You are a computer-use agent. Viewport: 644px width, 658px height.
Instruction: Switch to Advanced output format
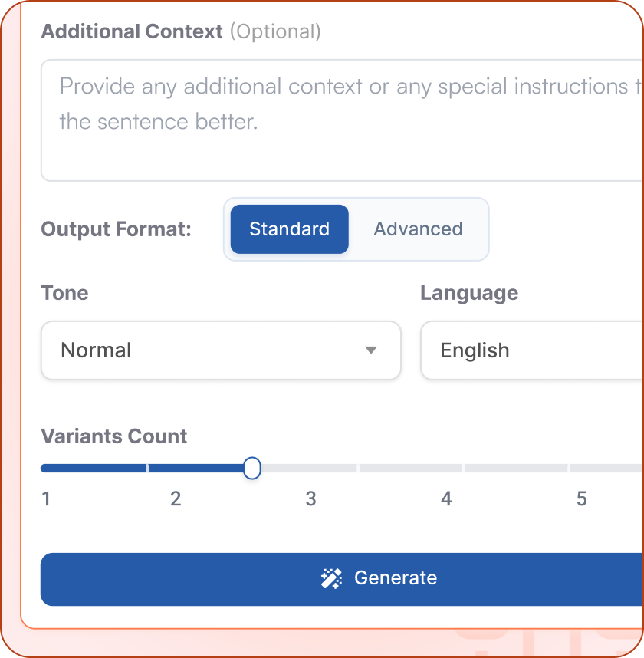click(x=418, y=229)
